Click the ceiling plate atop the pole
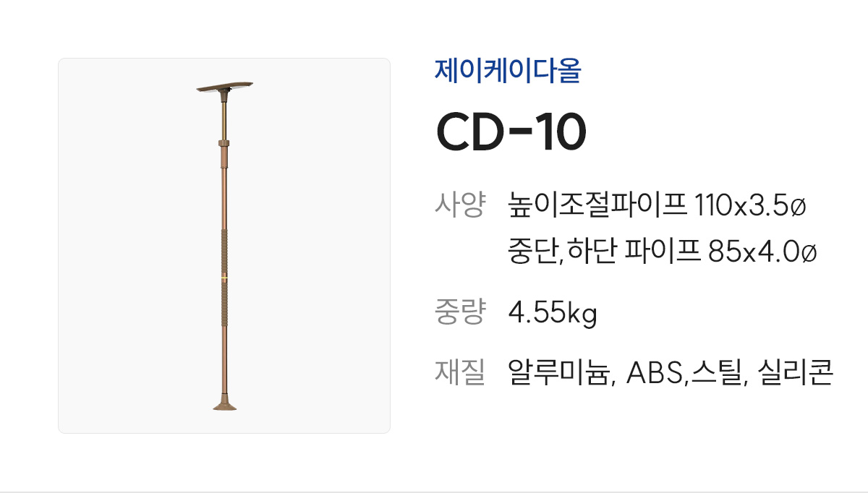Image resolution: width=868 pixels, height=493 pixels. click(x=224, y=87)
